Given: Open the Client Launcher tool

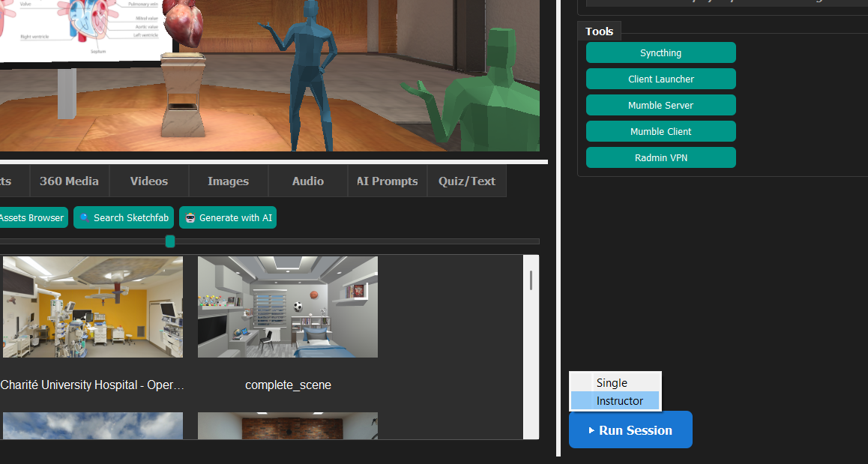Looking at the screenshot, I should [661, 79].
